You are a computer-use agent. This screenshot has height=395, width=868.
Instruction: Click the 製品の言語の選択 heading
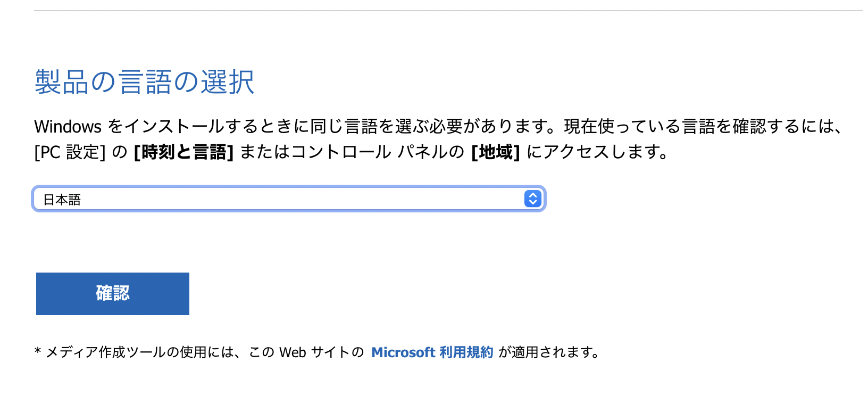pyautogui.click(x=144, y=81)
